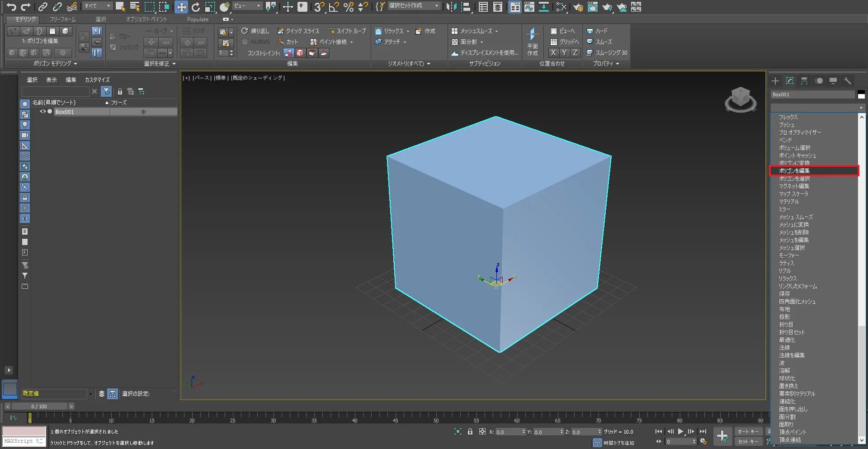This screenshot has height=449, width=868.
Task: Select the Element sub-object level icon
Action: pos(66,31)
